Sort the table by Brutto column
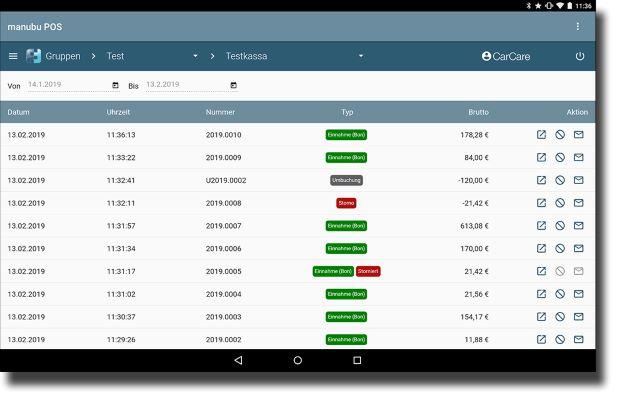This screenshot has height=396, width=630. pos(478,112)
